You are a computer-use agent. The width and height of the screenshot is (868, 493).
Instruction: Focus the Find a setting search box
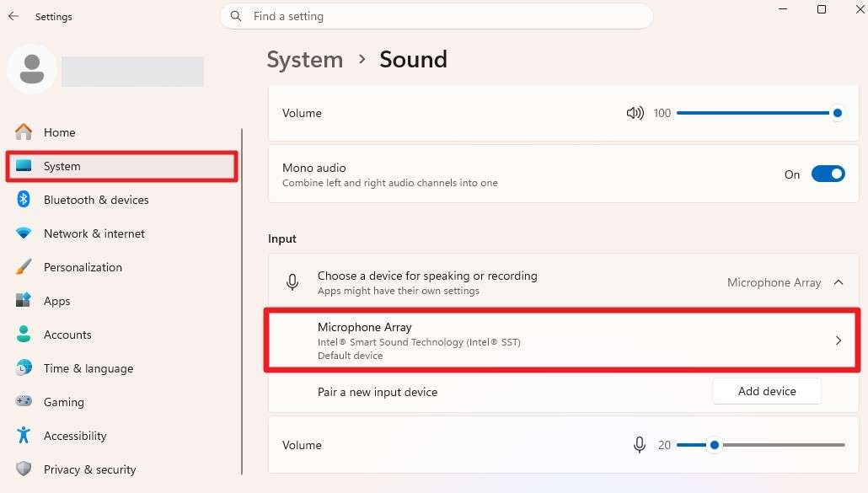pyautogui.click(x=437, y=16)
